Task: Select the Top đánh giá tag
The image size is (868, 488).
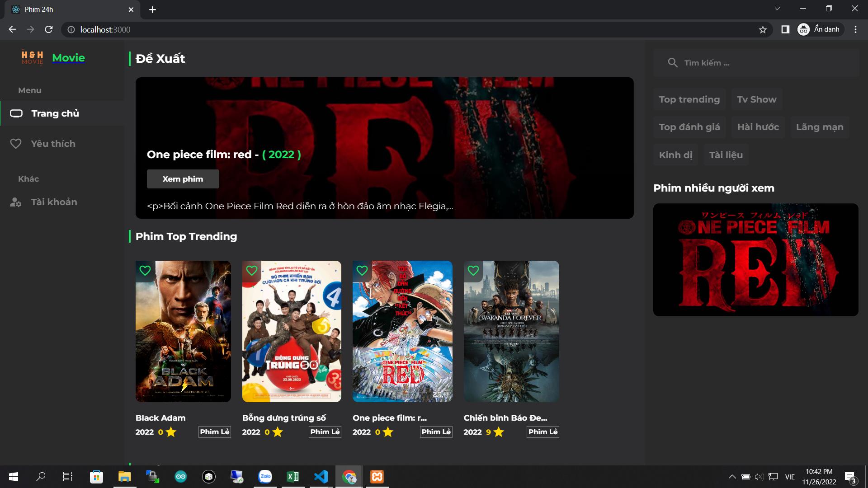Action: click(x=689, y=127)
